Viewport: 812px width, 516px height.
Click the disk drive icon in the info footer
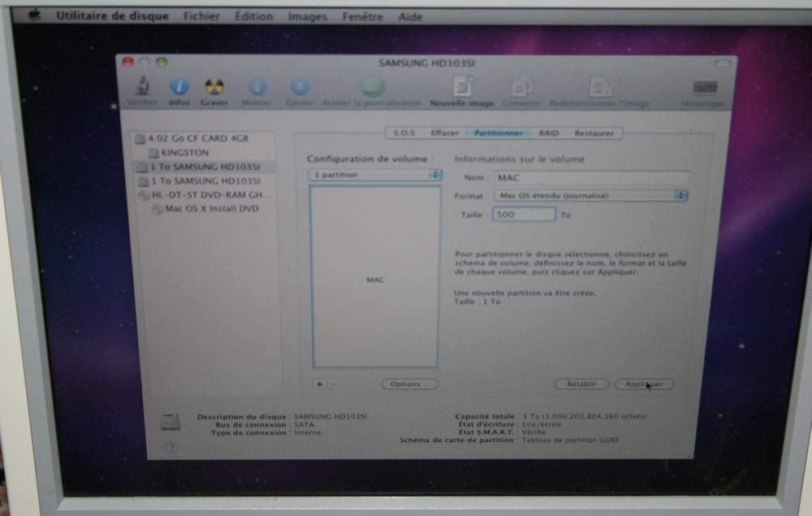point(171,423)
